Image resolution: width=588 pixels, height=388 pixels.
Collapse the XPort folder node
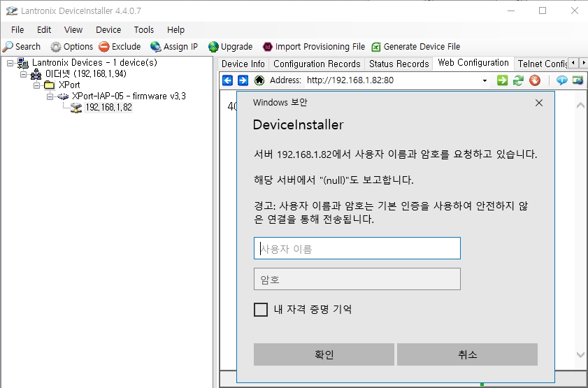click(37, 85)
